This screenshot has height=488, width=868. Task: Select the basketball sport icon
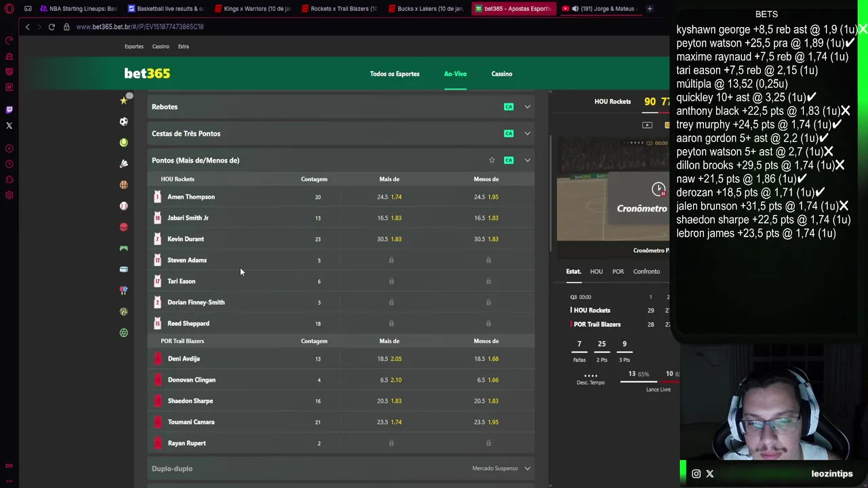(123, 184)
